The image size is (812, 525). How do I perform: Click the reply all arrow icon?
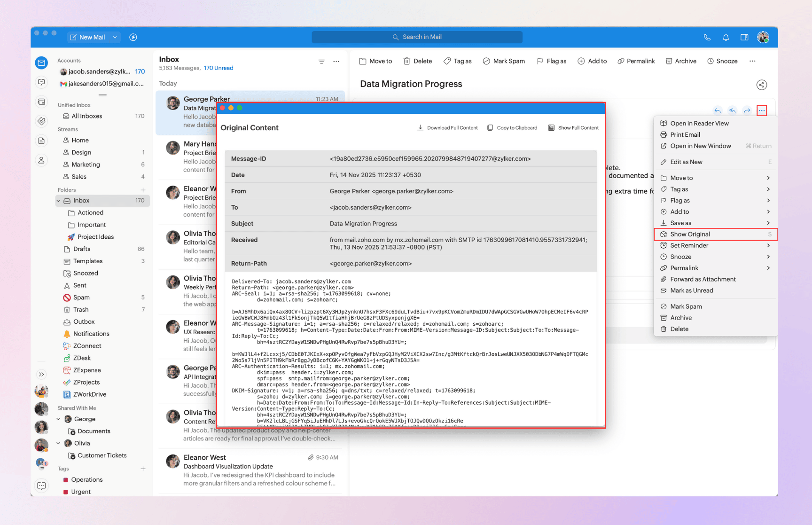coord(732,111)
